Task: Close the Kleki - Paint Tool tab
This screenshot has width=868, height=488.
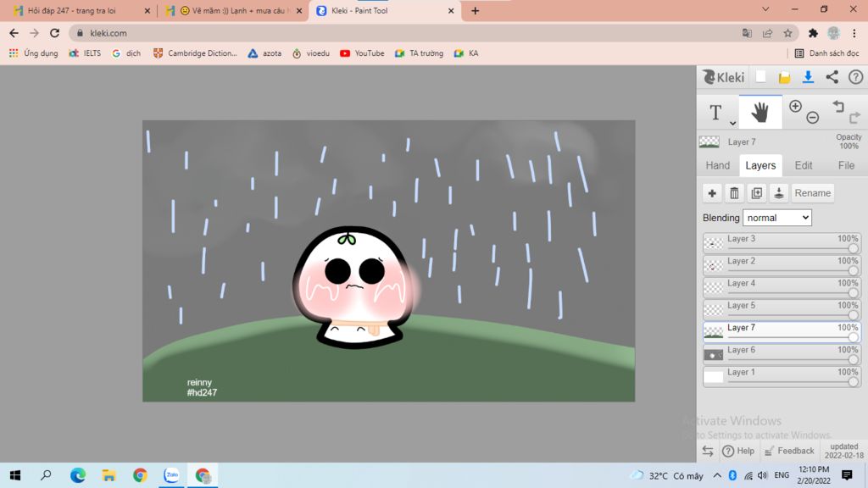Action: (x=451, y=10)
